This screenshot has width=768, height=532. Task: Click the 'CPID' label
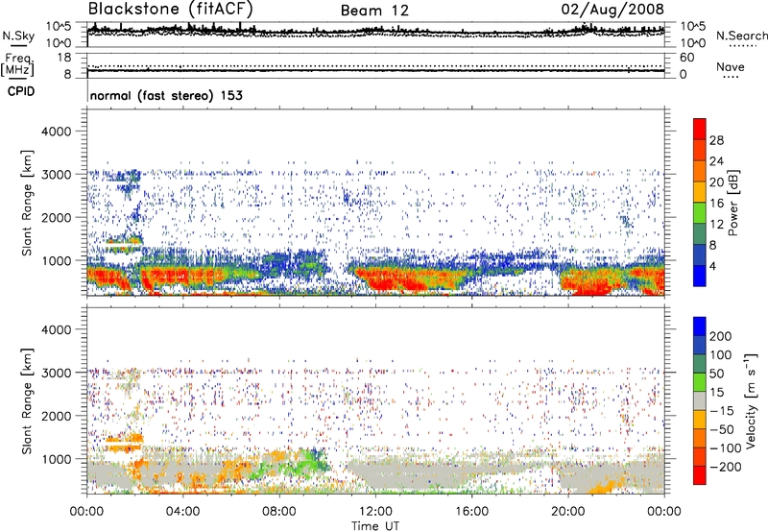pyautogui.click(x=21, y=91)
